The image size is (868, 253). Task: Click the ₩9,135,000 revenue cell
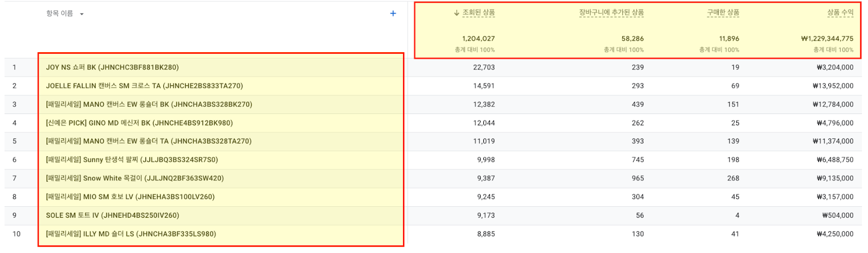coord(835,178)
